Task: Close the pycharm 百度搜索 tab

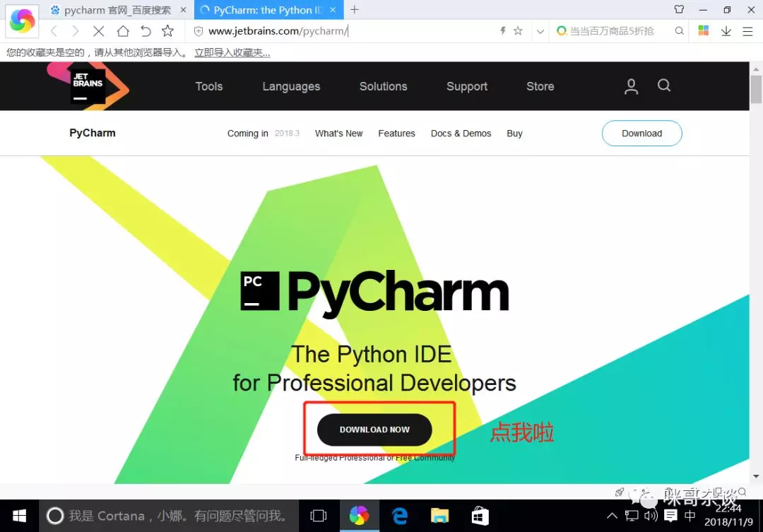Action: click(183, 10)
